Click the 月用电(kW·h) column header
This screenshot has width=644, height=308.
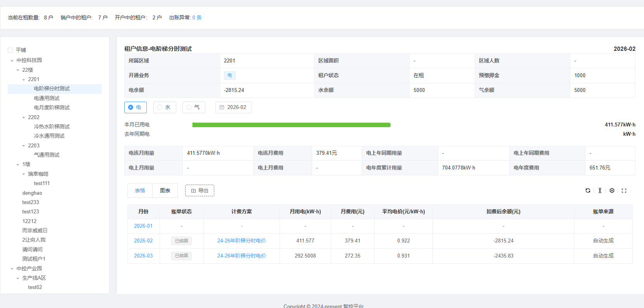tap(305, 212)
